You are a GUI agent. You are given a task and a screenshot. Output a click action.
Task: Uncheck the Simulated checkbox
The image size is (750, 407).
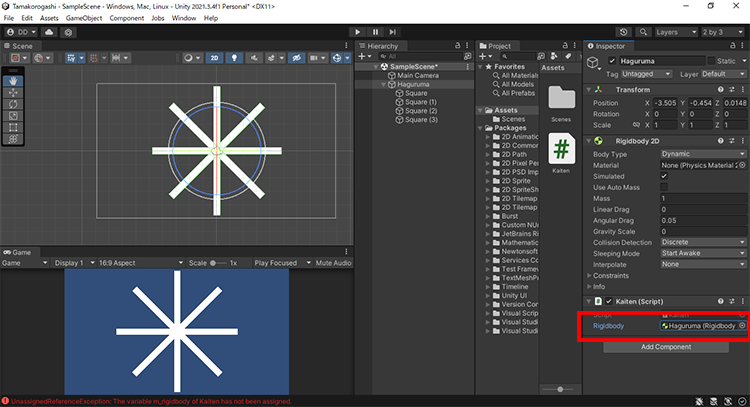click(x=664, y=176)
